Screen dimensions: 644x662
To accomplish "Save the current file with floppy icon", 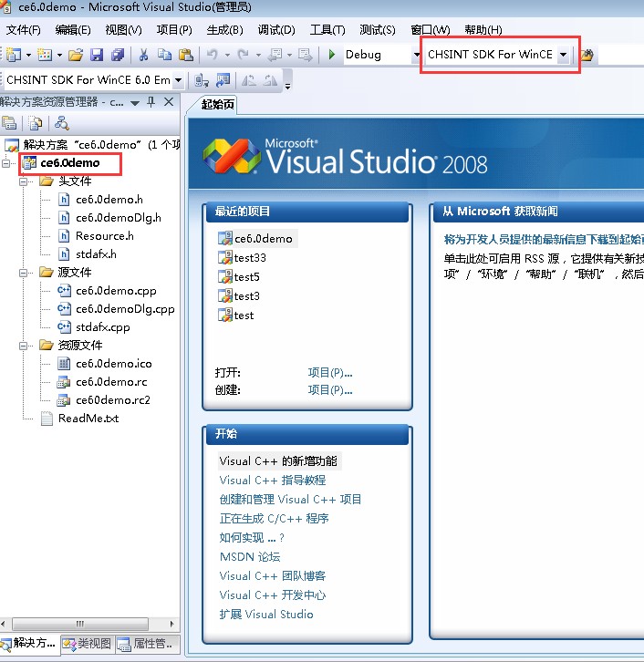I will (x=97, y=55).
